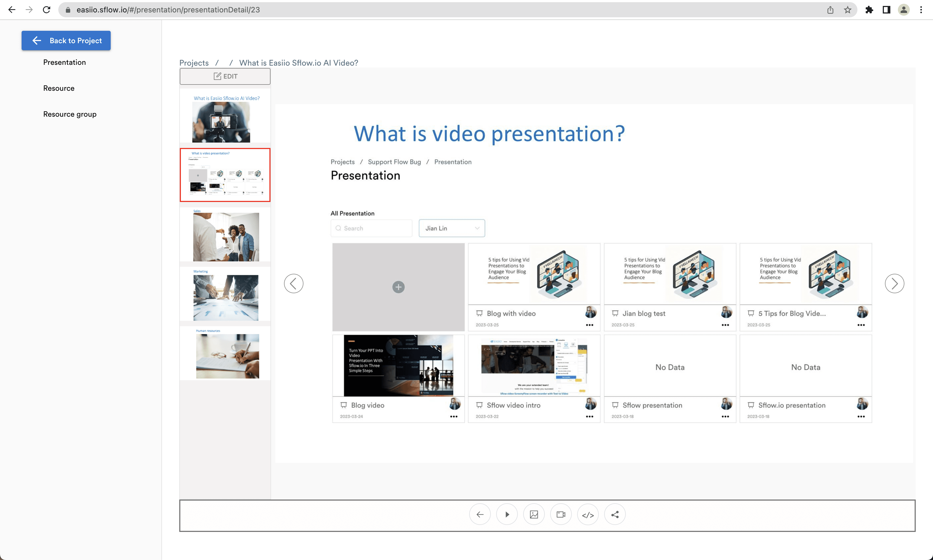Click What is Easiio Sflow.io AI Video? breadcrumb
The width and height of the screenshot is (933, 560).
pos(298,63)
